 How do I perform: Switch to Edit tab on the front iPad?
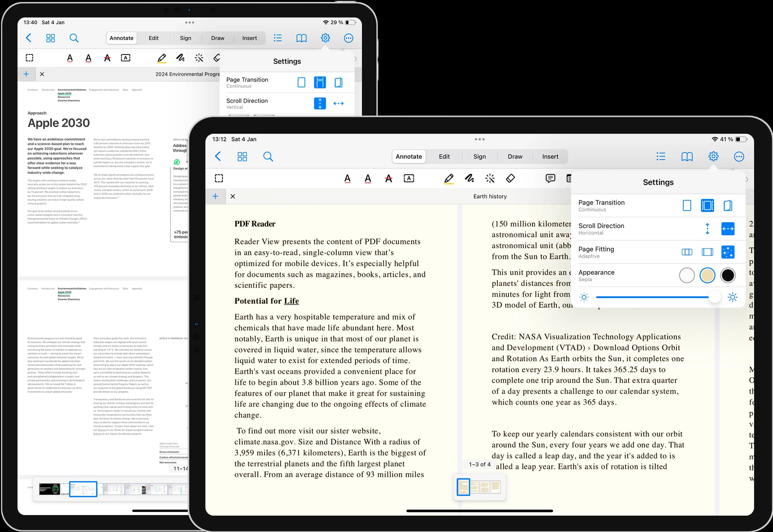[x=444, y=157]
